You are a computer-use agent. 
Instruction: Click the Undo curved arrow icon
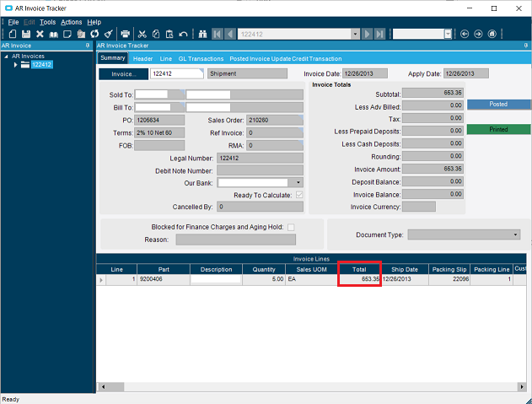click(183, 34)
